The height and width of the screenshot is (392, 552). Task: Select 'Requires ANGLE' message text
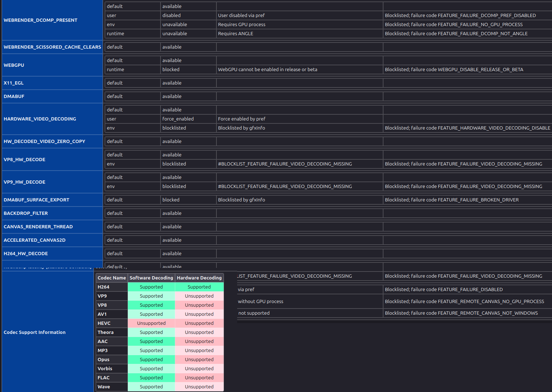[x=236, y=33]
